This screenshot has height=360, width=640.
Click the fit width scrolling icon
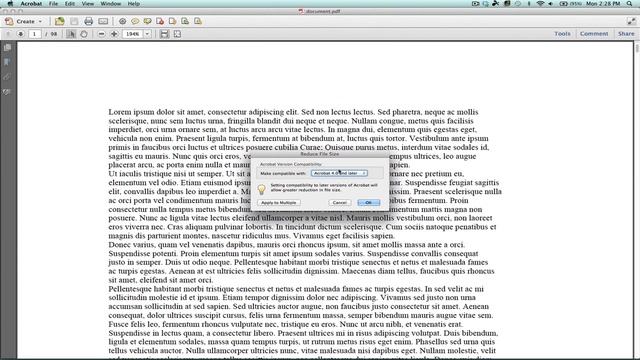pyautogui.click(x=164, y=34)
